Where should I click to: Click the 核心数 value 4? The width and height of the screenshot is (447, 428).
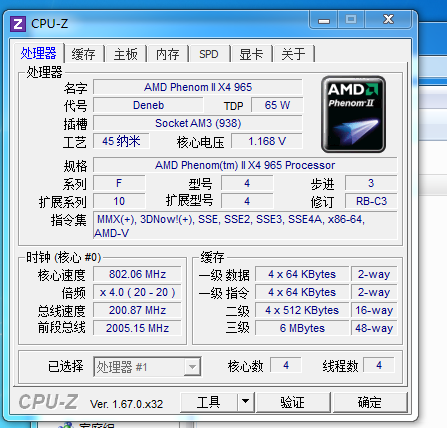coord(286,365)
